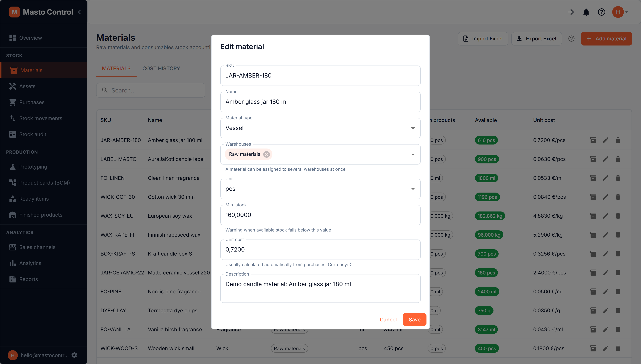Click into the SKU field

[320, 76]
